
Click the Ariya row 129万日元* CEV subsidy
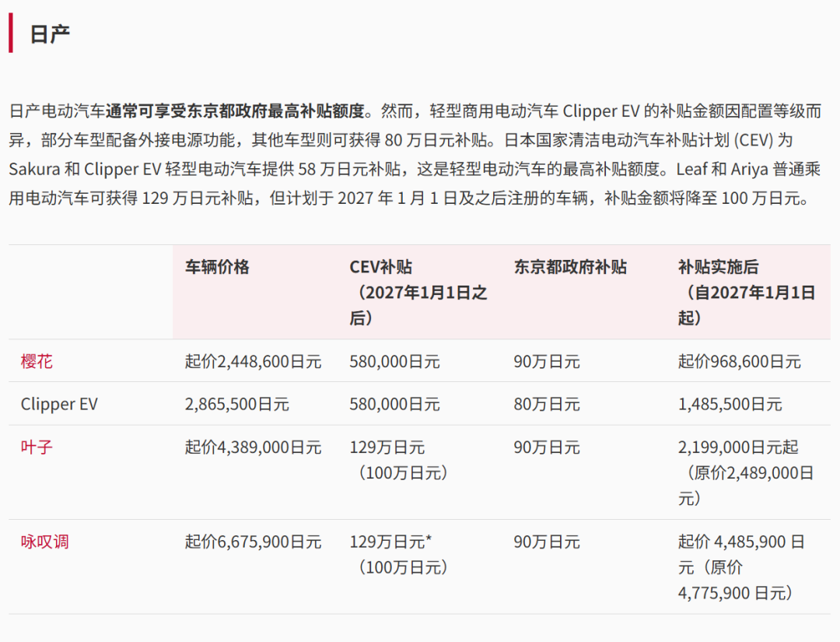[x=390, y=542]
